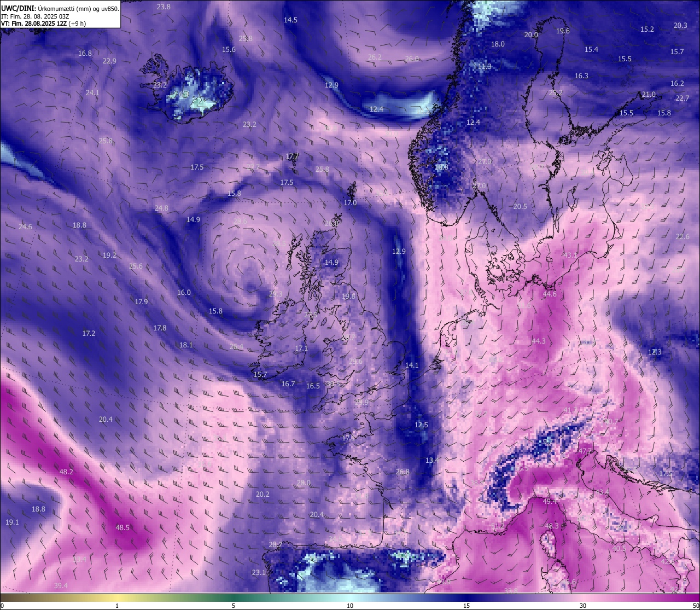Select the 20.5 value over Sweden

coord(520,206)
